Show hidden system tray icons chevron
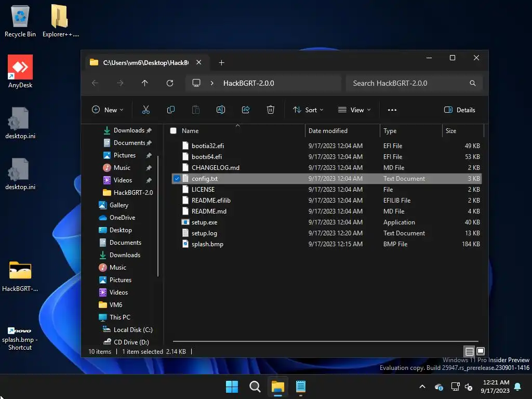 [422, 387]
